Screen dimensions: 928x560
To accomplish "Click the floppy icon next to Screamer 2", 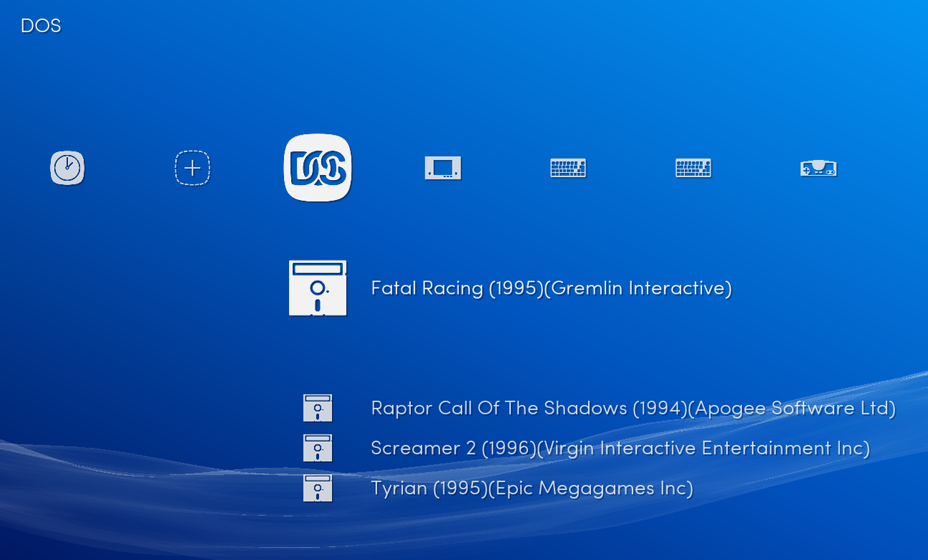I will tap(318, 447).
